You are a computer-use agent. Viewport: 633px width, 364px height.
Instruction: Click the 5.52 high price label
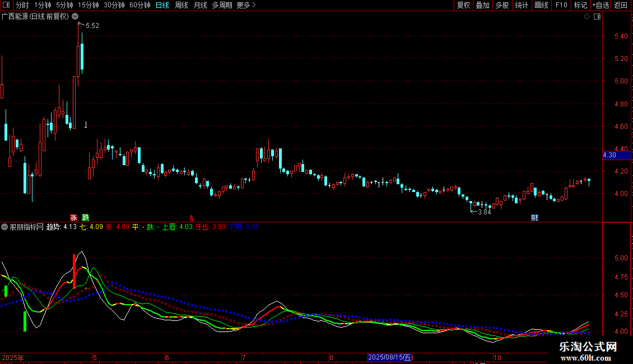(92, 25)
